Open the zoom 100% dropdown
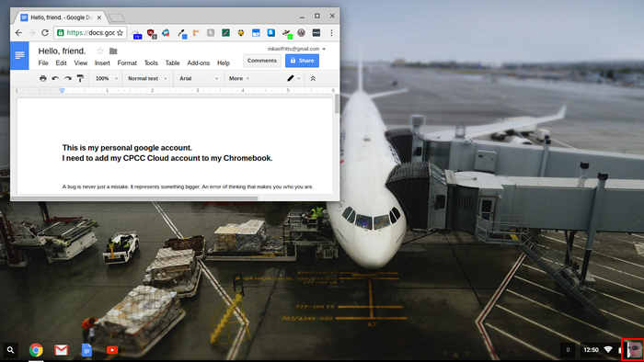 coord(106,78)
